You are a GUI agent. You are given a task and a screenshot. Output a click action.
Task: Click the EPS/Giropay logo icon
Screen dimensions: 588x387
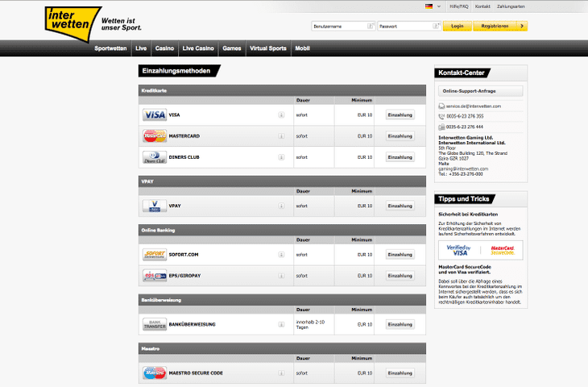[x=155, y=276]
